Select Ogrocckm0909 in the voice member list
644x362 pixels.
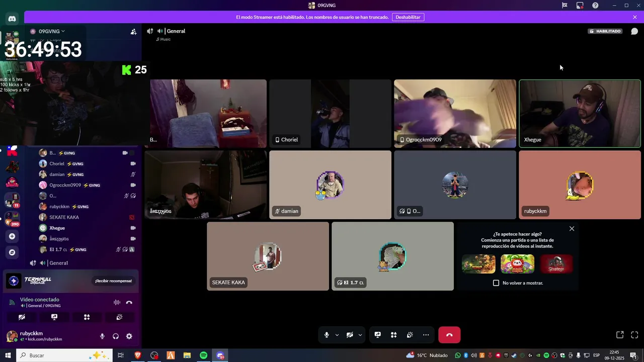[x=88, y=185]
